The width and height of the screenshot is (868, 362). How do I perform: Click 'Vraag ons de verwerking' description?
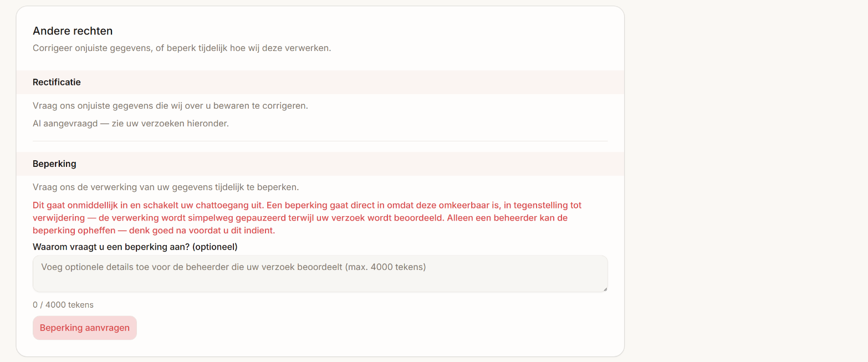[x=166, y=187]
